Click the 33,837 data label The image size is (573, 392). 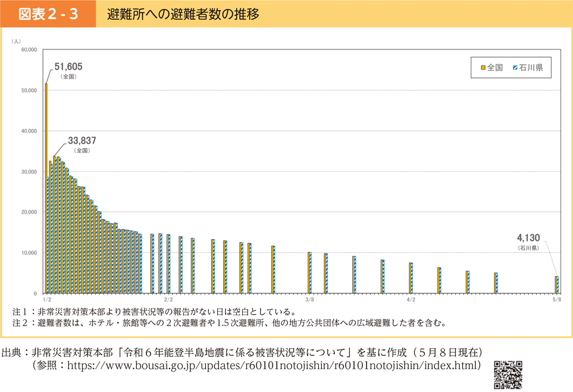82,141
